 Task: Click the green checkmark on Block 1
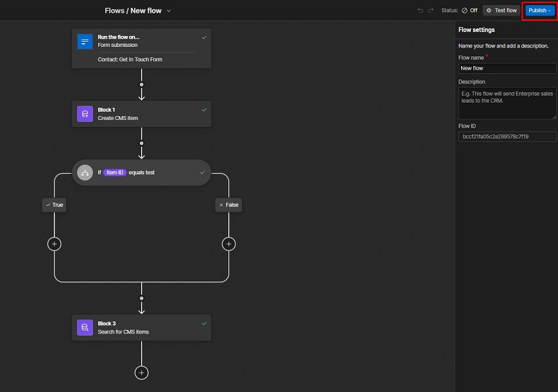click(x=203, y=109)
